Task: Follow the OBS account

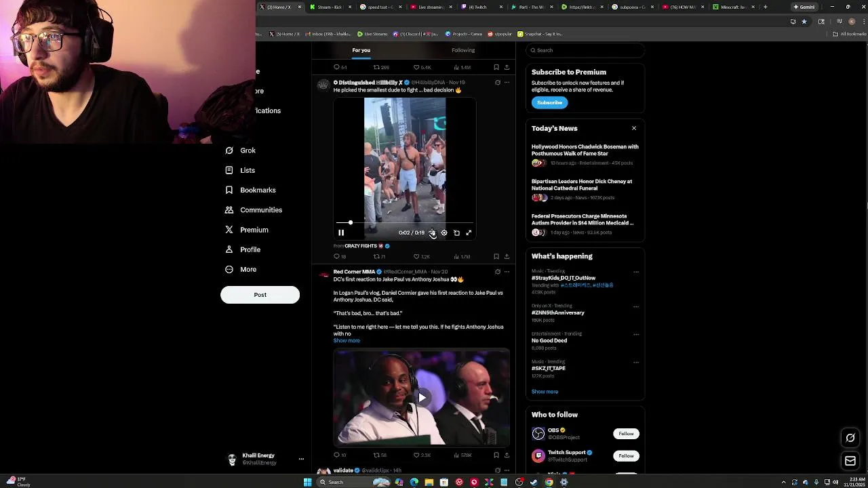Action: [626, 434]
